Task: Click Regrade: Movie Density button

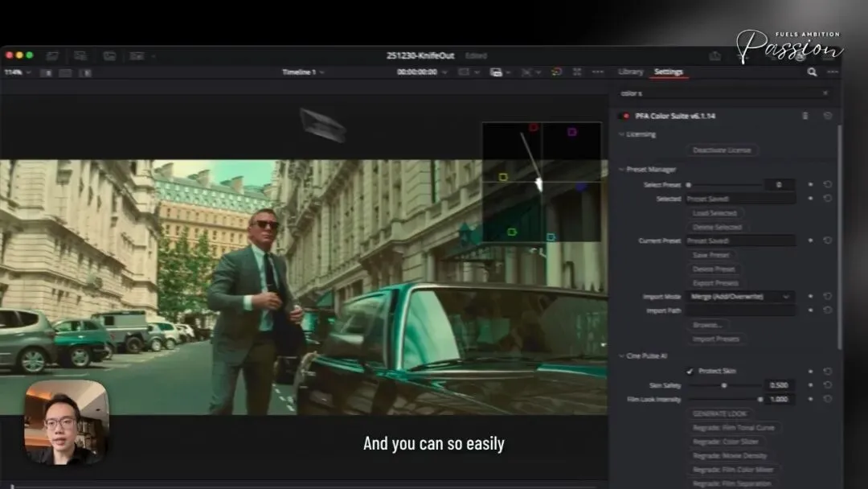Action: (730, 456)
